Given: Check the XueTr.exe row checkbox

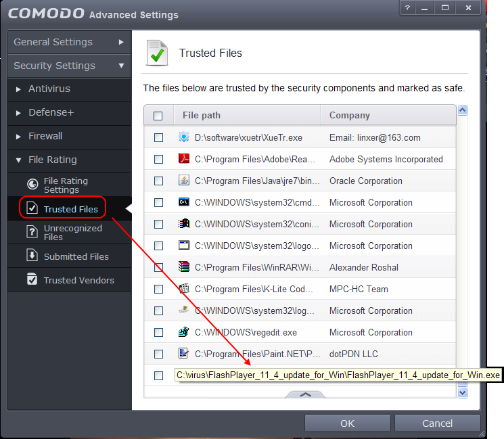Looking at the screenshot, I should click(x=158, y=137).
